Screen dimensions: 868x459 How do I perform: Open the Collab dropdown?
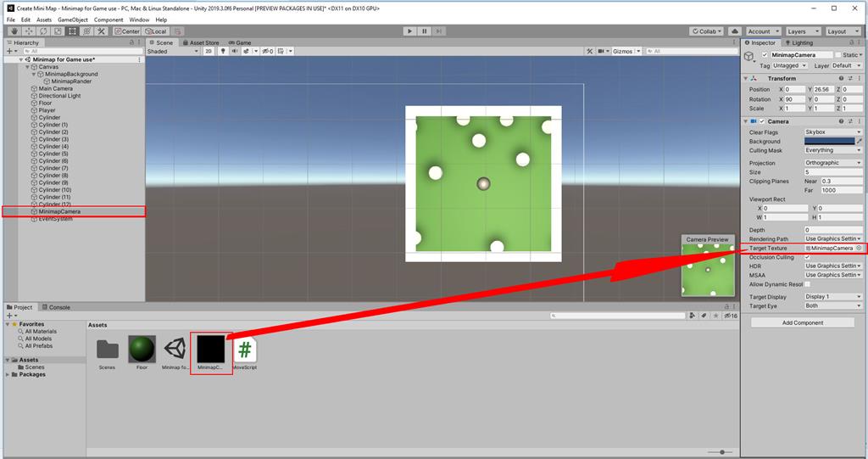[x=707, y=31]
